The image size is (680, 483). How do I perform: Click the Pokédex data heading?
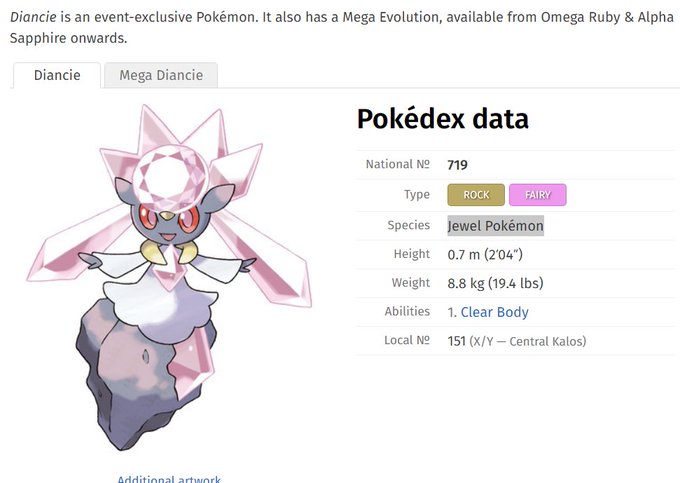tap(443, 119)
